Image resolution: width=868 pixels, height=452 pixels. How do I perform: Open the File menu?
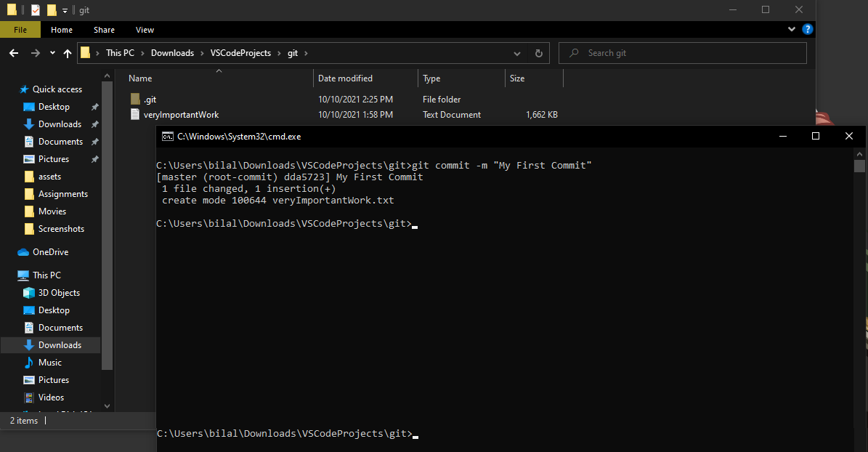20,30
